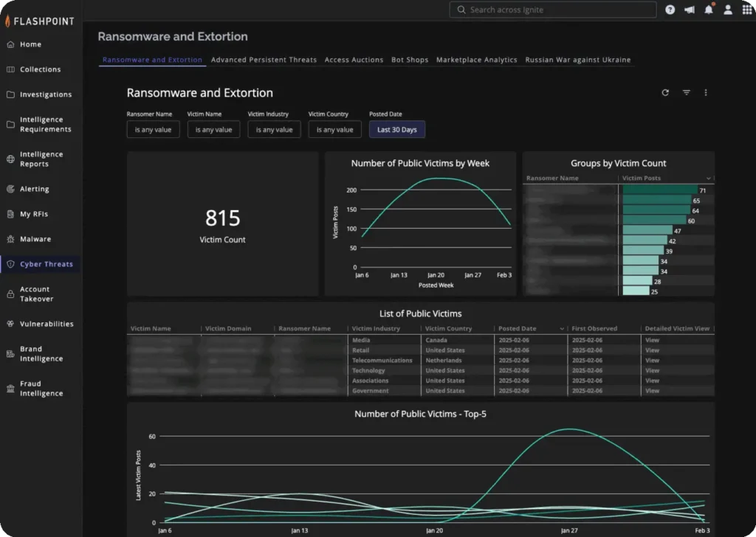
Task: Open announcements megaphone icon
Action: [x=690, y=10]
